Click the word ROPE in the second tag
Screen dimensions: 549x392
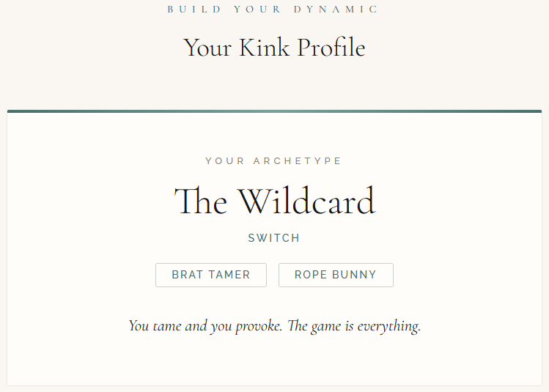[x=310, y=275]
